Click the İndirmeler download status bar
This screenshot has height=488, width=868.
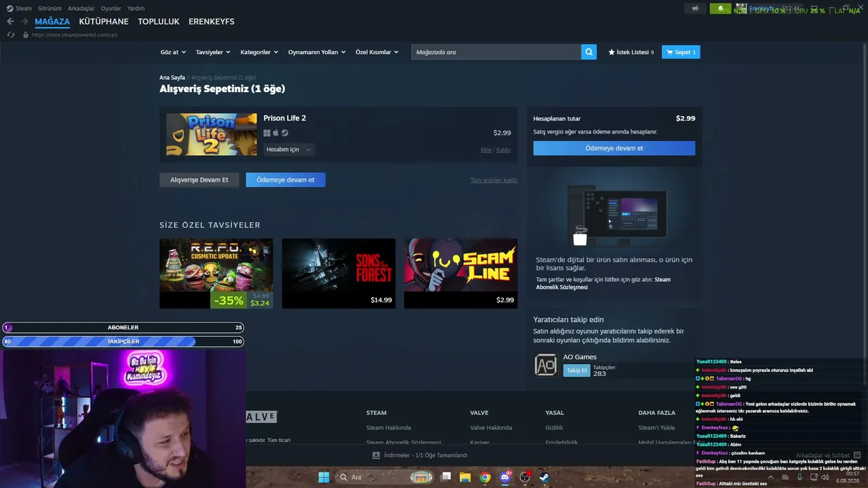click(420, 455)
